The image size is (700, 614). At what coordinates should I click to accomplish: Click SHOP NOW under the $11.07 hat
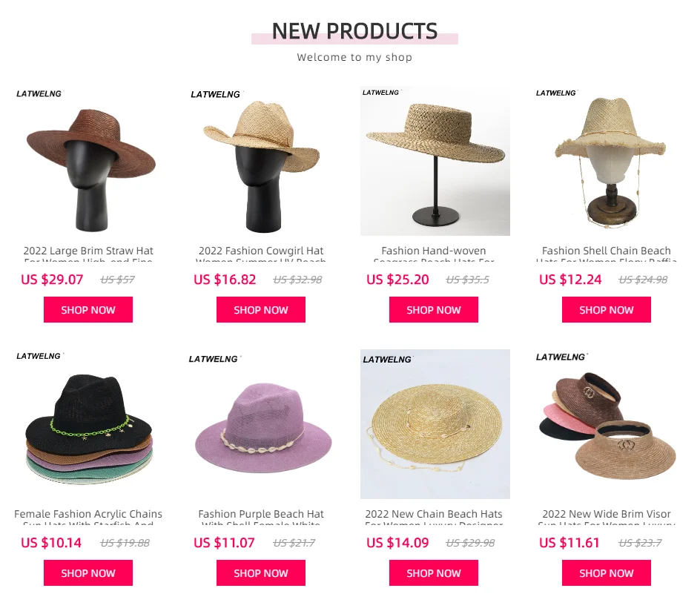(x=261, y=573)
